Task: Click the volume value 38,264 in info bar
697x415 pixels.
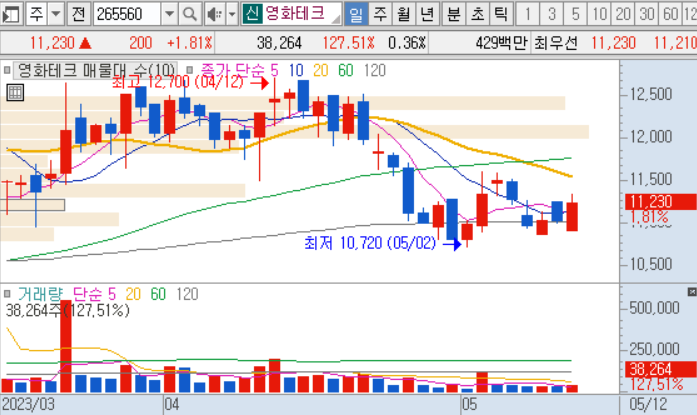Action: [279, 43]
